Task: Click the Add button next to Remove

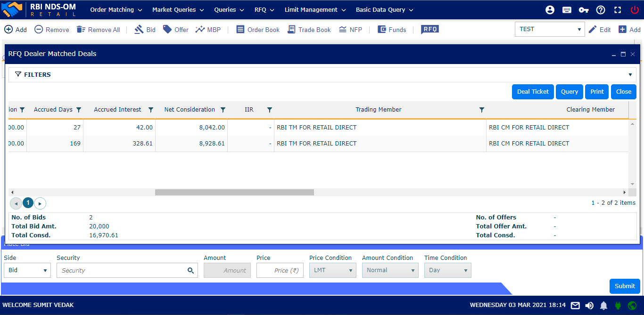Action: click(16, 30)
